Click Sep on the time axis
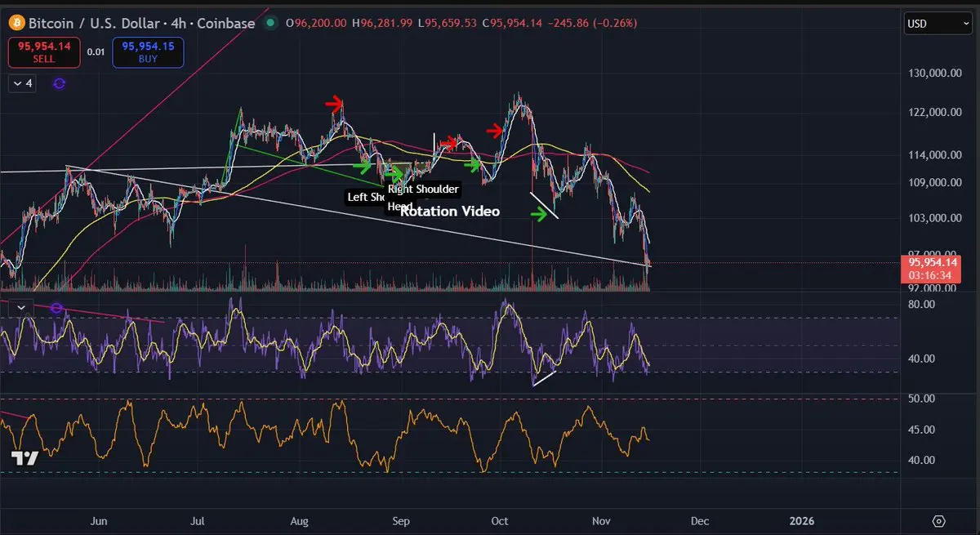The height and width of the screenshot is (535, 980). coord(400,520)
